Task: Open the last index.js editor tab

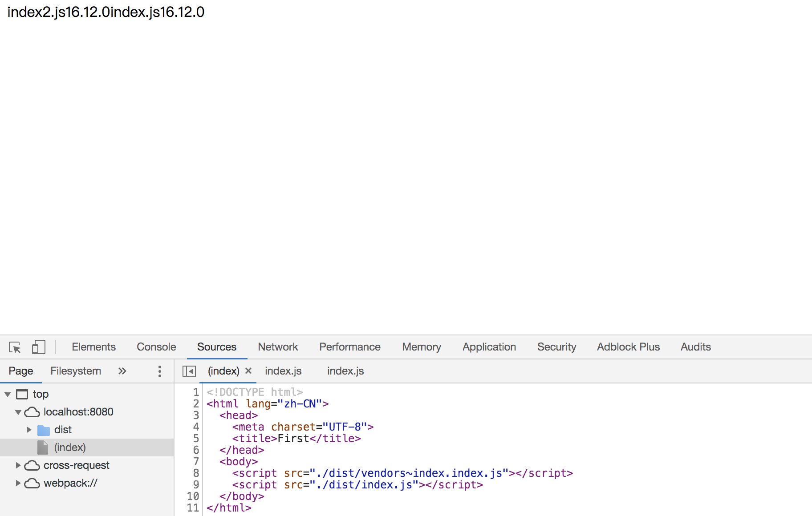Action: point(345,371)
